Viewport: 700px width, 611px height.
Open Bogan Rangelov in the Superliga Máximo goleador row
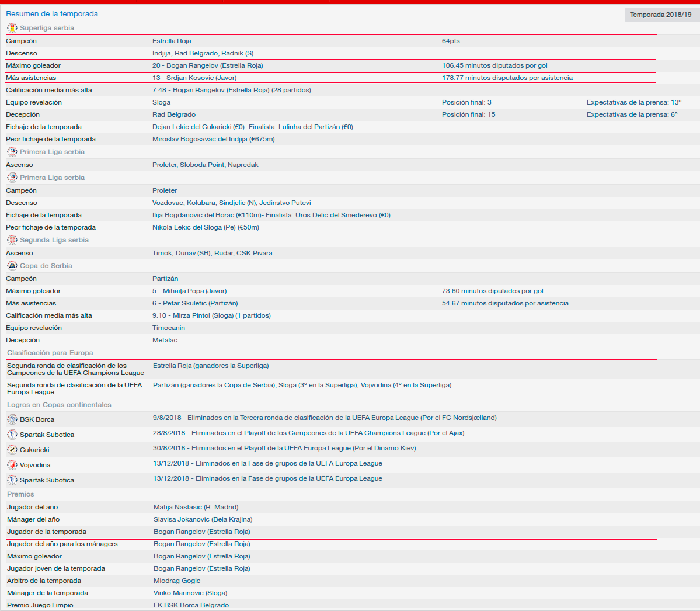(x=208, y=65)
